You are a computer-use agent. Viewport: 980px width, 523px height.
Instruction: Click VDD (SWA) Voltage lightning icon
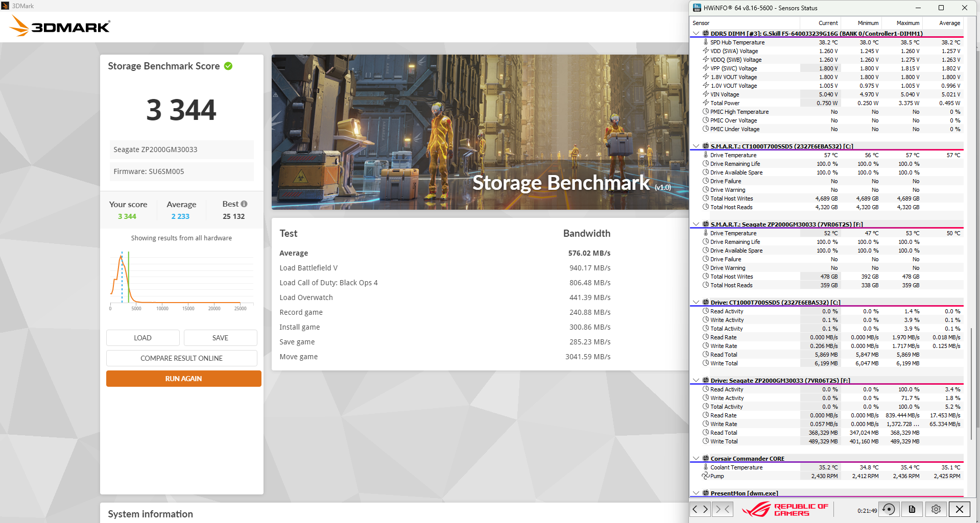pos(706,51)
